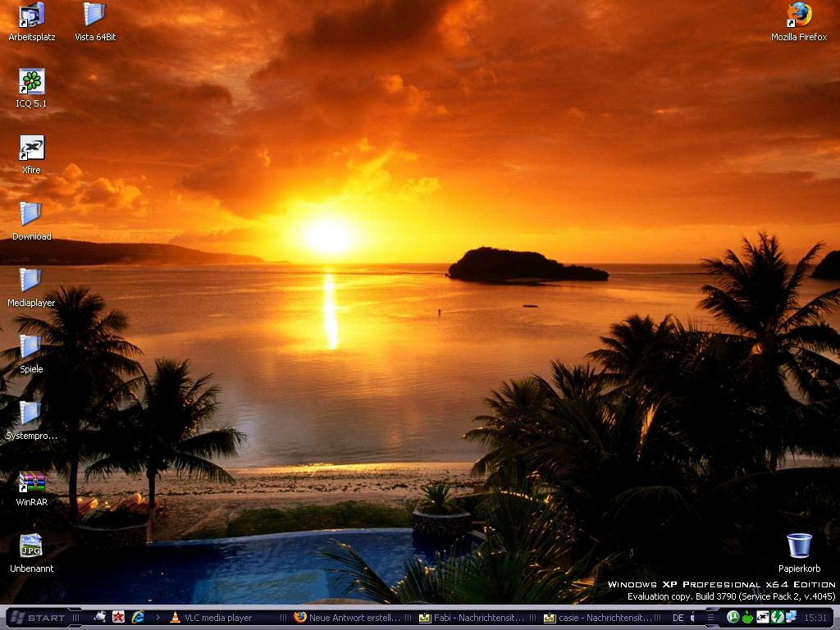The image size is (840, 630).
Task: Open the ICQ 5.1 shortcut
Action: pyautogui.click(x=31, y=82)
